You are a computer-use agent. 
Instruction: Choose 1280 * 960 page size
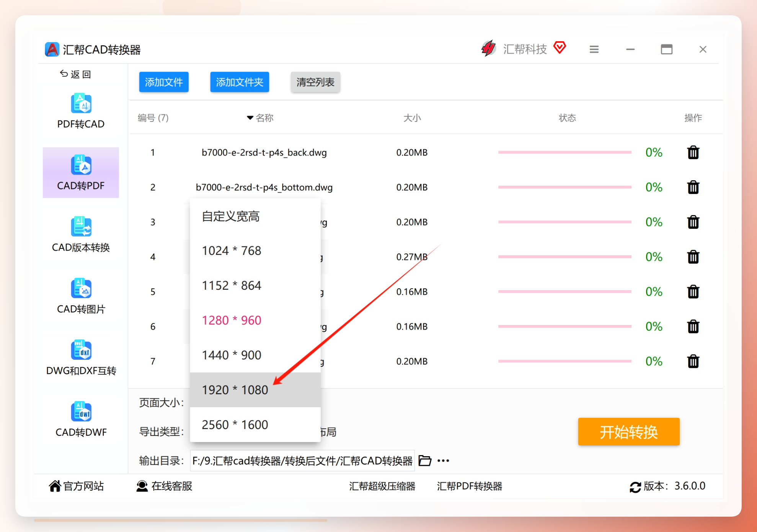255,320
